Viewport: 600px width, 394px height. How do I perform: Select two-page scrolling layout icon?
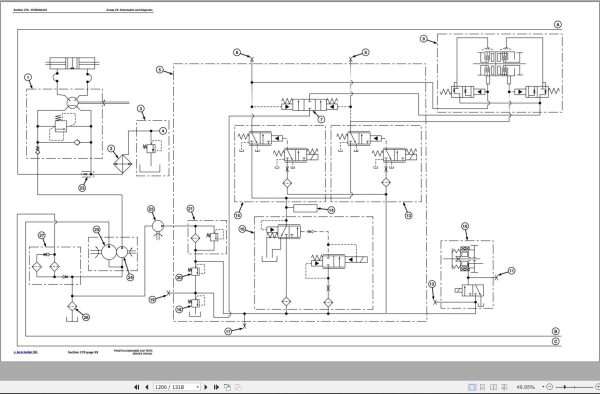504,387
